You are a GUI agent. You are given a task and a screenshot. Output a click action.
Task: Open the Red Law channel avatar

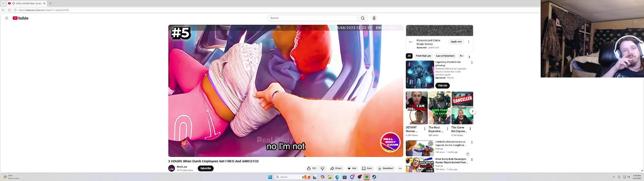(172, 168)
